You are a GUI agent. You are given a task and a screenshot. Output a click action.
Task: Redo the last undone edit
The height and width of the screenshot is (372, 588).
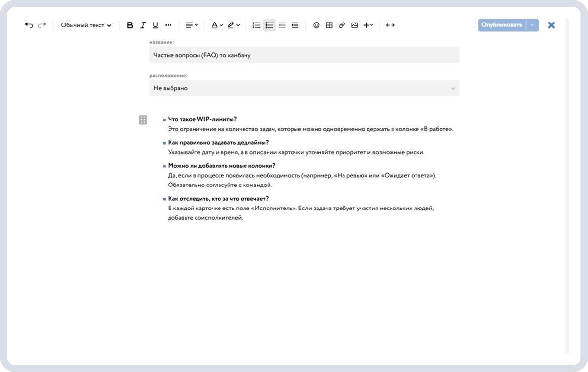(x=42, y=25)
